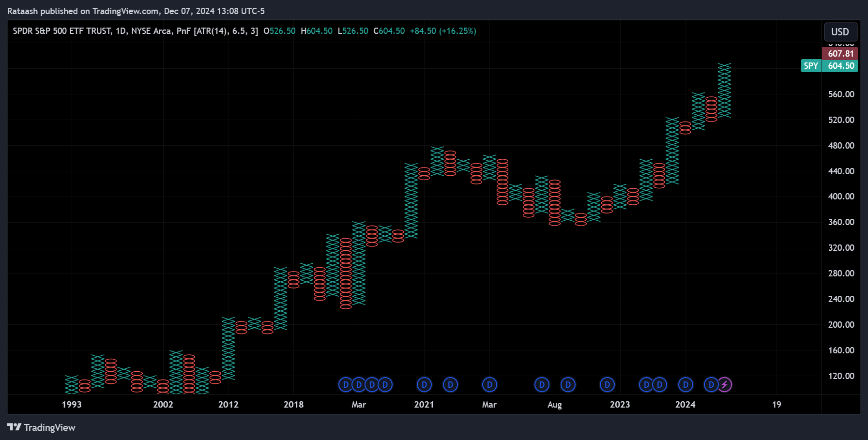Click the open value O526.50
Image resolution: width=868 pixels, height=440 pixels.
point(279,31)
